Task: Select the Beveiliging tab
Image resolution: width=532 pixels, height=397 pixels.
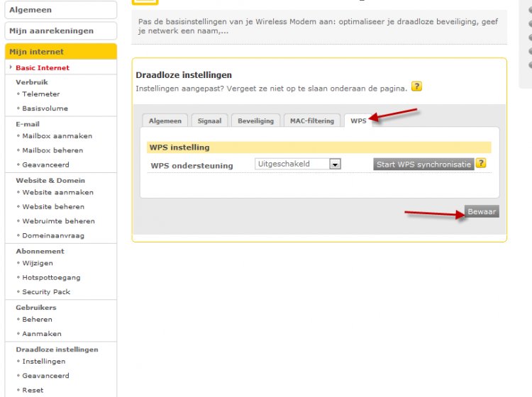Action: [x=255, y=121]
